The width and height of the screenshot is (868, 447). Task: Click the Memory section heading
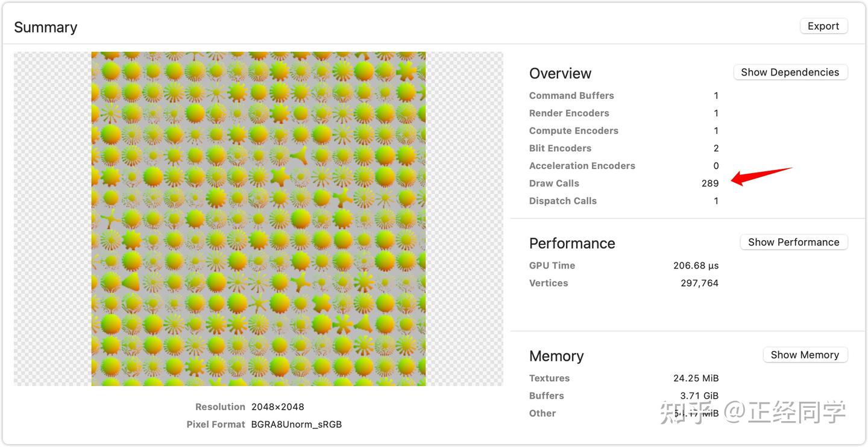(x=556, y=356)
